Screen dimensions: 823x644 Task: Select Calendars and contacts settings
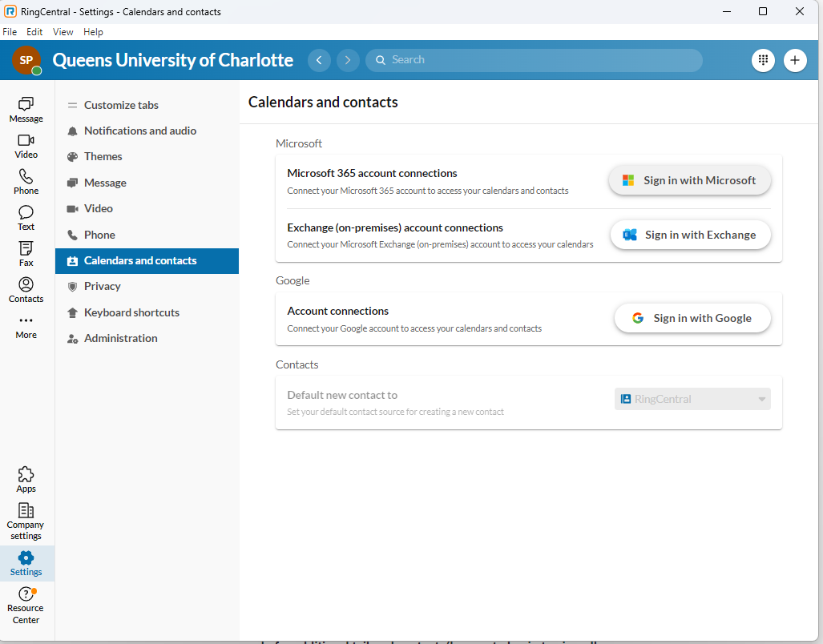click(x=147, y=260)
